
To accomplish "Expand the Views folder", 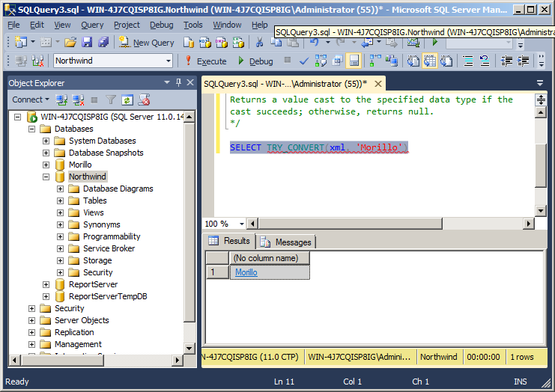I will point(60,212).
